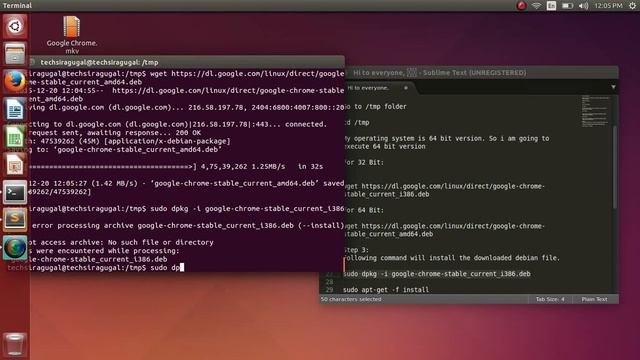Click '50 characters selected' status text
640x360 pixels.
pyautogui.click(x=351, y=299)
